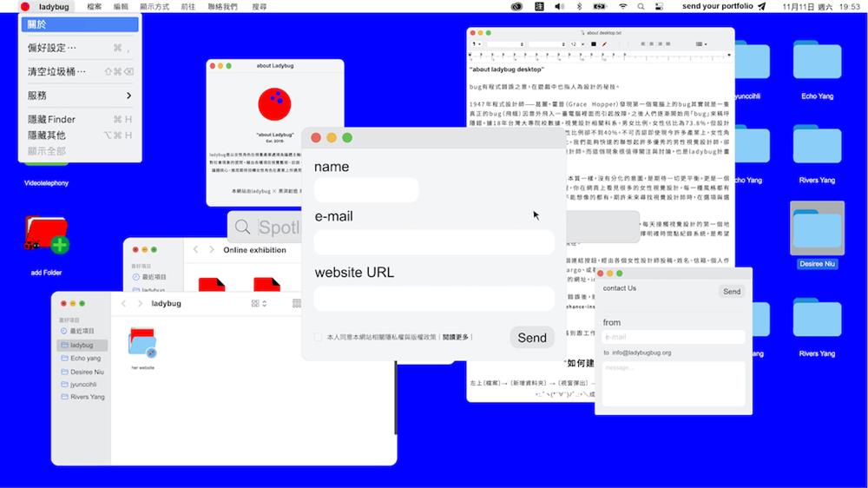Go back in the Online exhibition window
This screenshot has width=868, height=488.
[x=195, y=250]
